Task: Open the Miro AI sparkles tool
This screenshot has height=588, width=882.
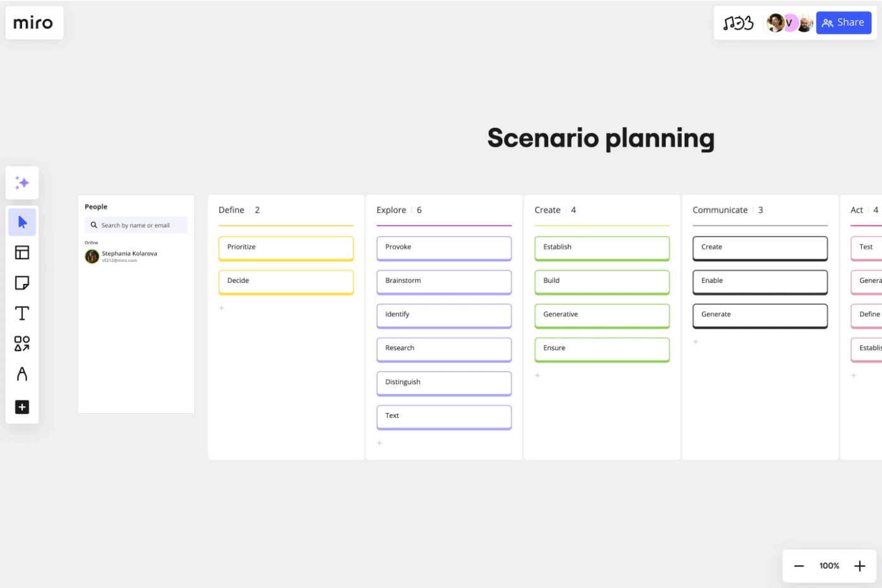Action: [x=22, y=183]
